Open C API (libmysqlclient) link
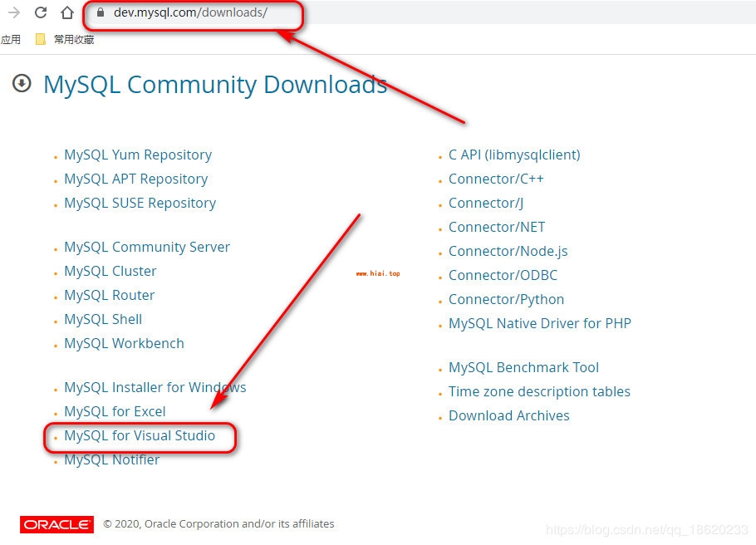 (514, 155)
